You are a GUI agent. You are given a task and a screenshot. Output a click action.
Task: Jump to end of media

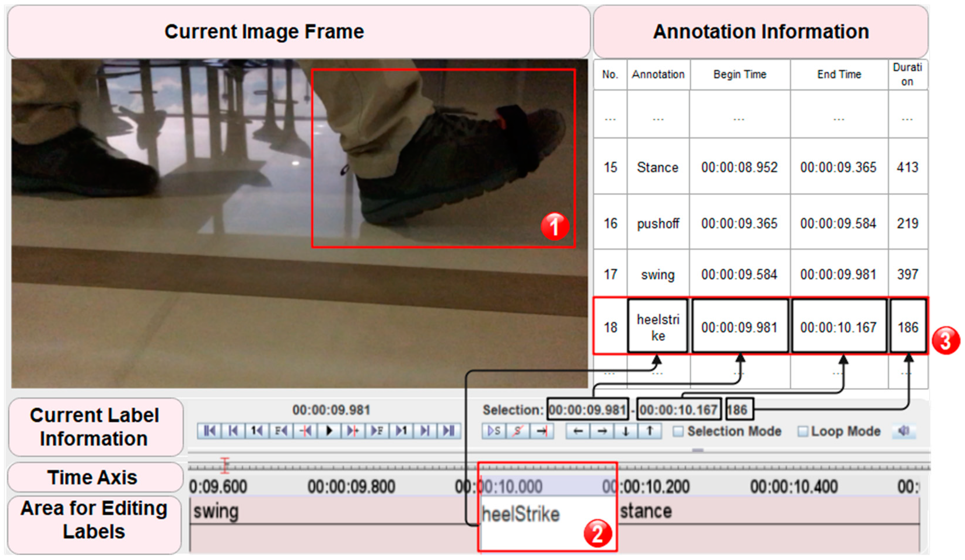[x=448, y=431]
